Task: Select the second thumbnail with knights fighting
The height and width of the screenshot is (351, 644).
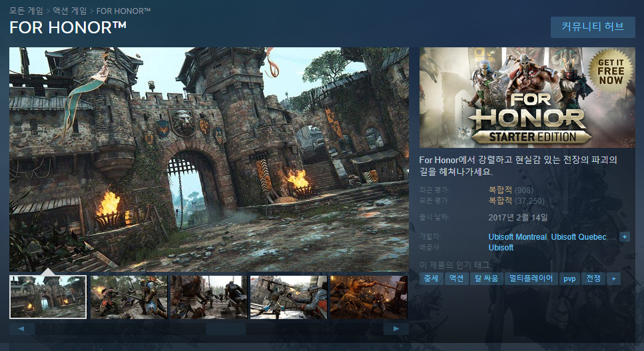Action: (129, 297)
